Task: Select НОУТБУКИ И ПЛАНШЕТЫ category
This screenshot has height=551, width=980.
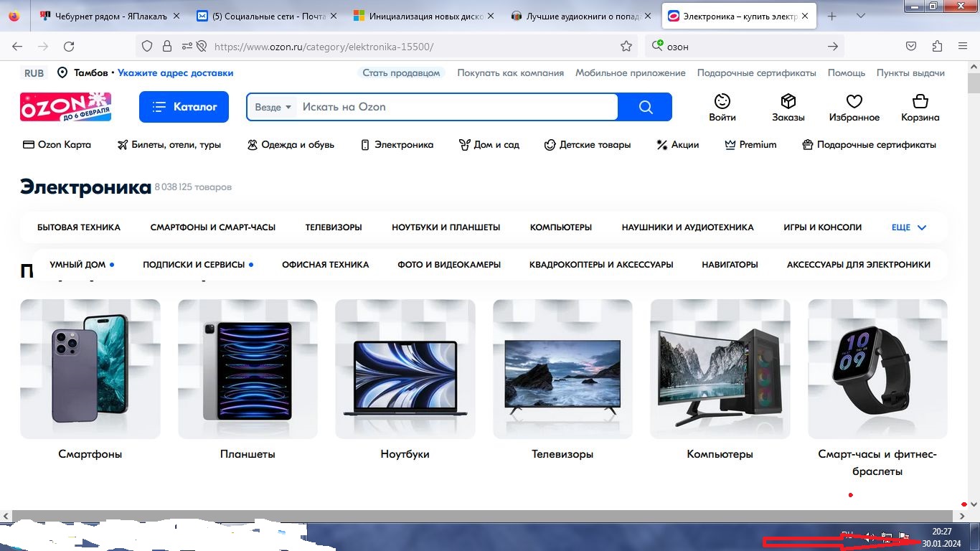Action: 446,227
